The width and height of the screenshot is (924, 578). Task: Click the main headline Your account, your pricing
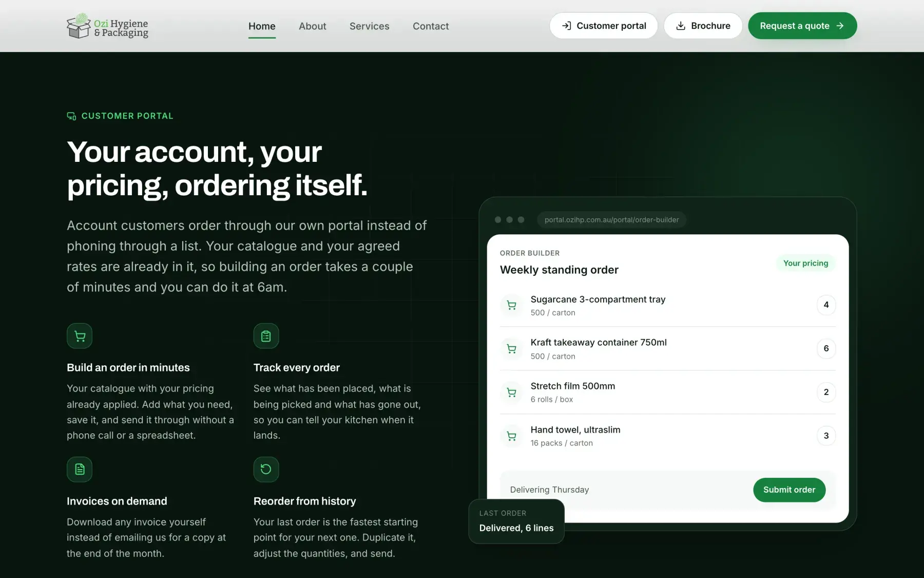tap(217, 169)
